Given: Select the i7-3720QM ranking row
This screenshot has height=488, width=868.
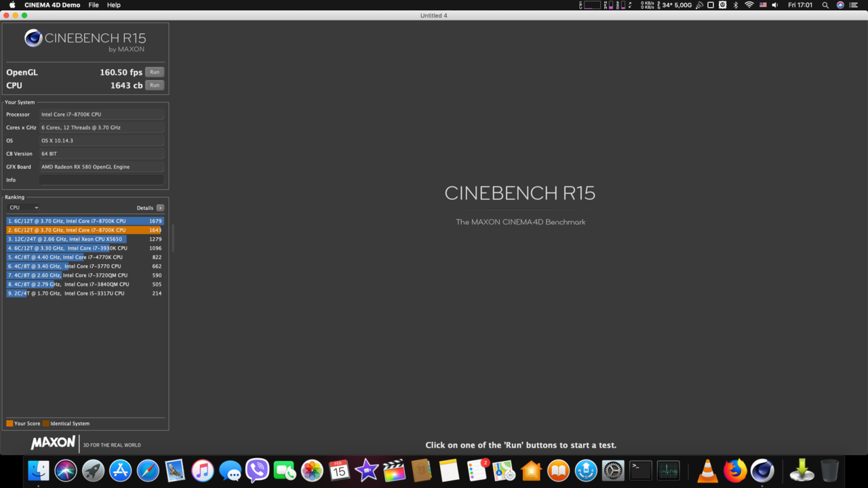Looking at the screenshot, I should [x=85, y=275].
